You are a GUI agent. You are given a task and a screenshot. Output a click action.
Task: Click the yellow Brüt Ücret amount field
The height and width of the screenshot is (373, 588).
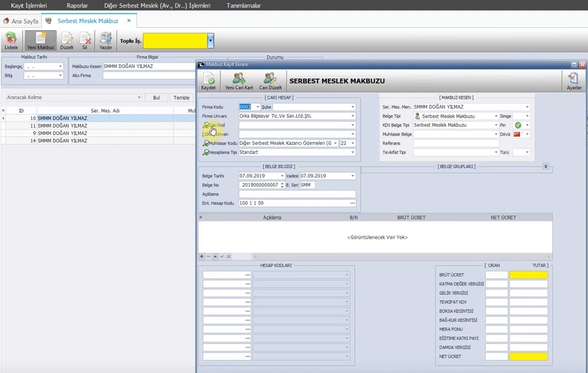[528, 275]
